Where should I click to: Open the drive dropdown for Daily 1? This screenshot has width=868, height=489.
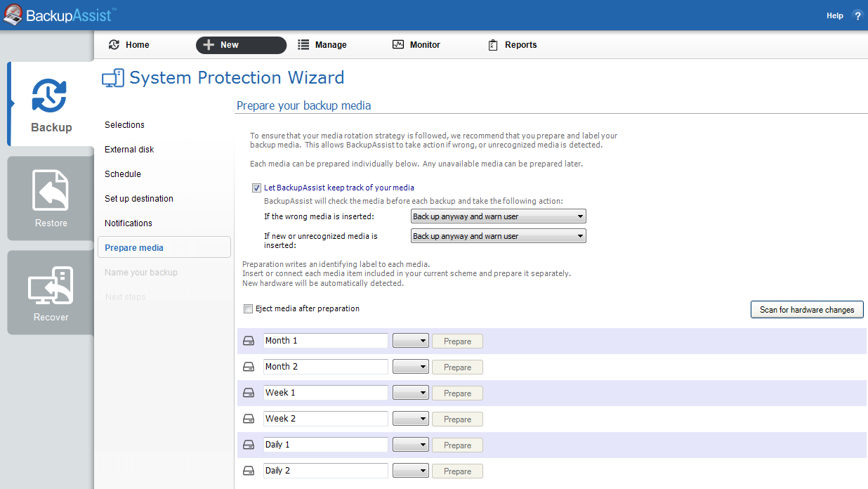[411, 445]
